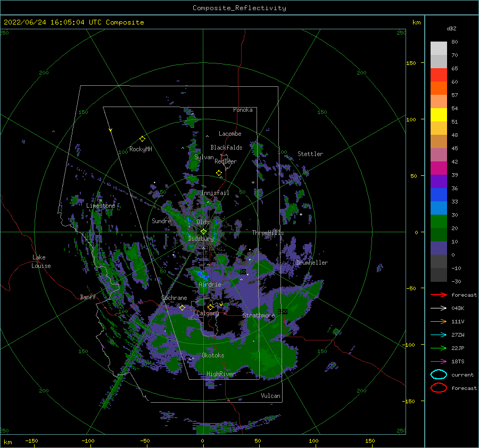Click the 'Vulcan' map label

click(271, 396)
